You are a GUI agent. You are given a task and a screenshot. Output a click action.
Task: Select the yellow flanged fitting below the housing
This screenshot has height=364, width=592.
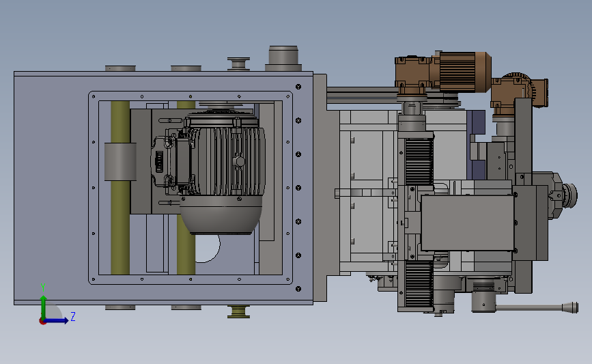238,312
